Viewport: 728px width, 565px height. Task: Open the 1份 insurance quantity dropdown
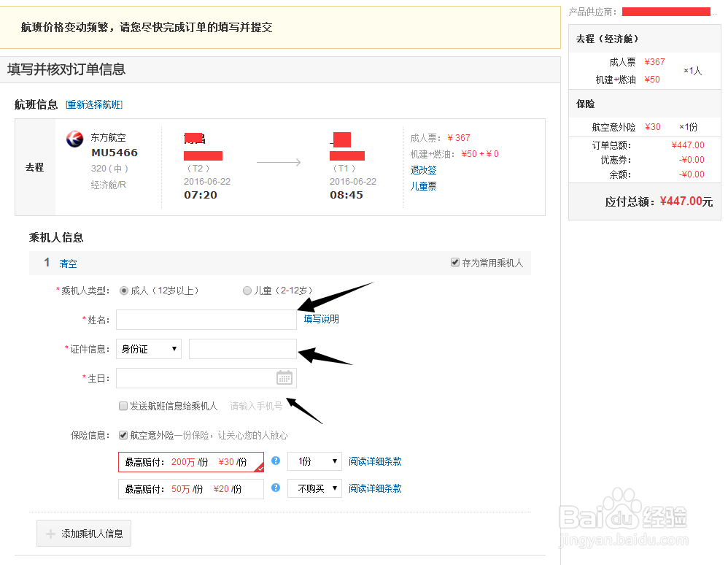tap(314, 461)
